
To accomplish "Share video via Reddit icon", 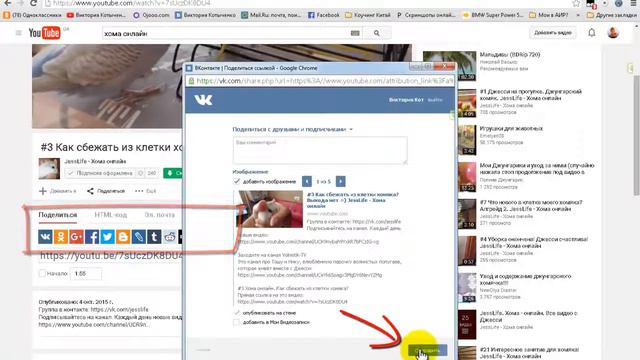I will (x=169, y=236).
